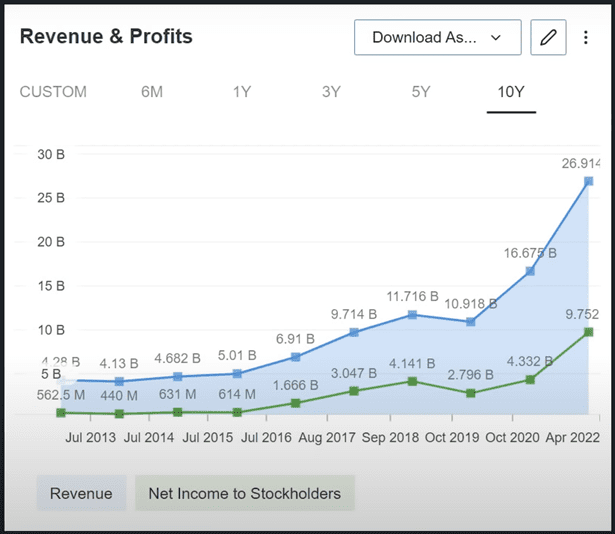Select the 9.714 B revenue marker
This screenshot has height=534, width=615.
click(x=354, y=332)
